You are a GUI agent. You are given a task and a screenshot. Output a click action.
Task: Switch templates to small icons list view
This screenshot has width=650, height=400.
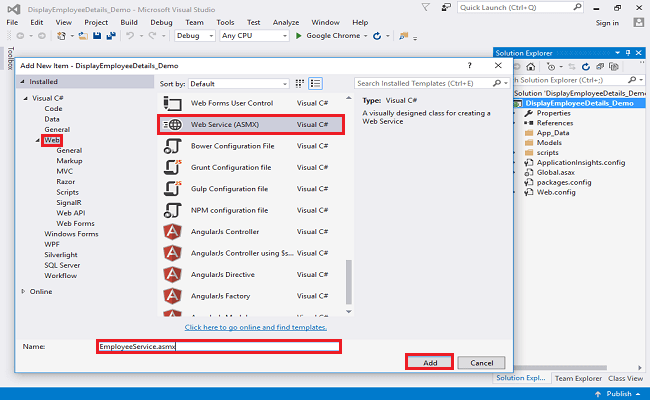[x=315, y=84]
